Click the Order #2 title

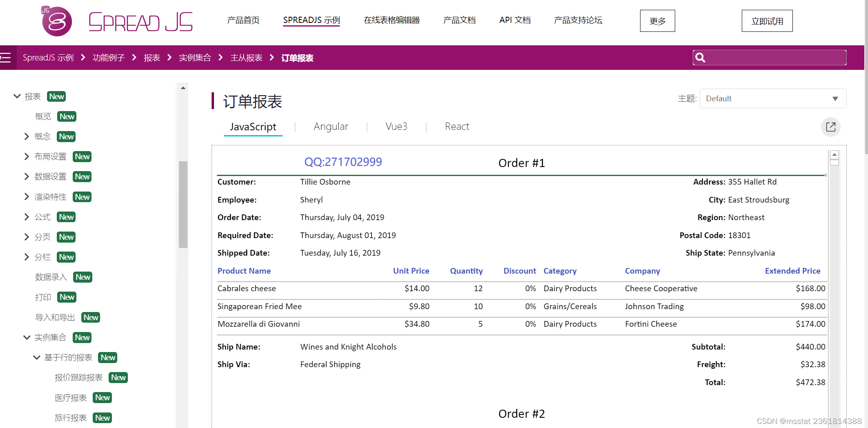pos(522,414)
